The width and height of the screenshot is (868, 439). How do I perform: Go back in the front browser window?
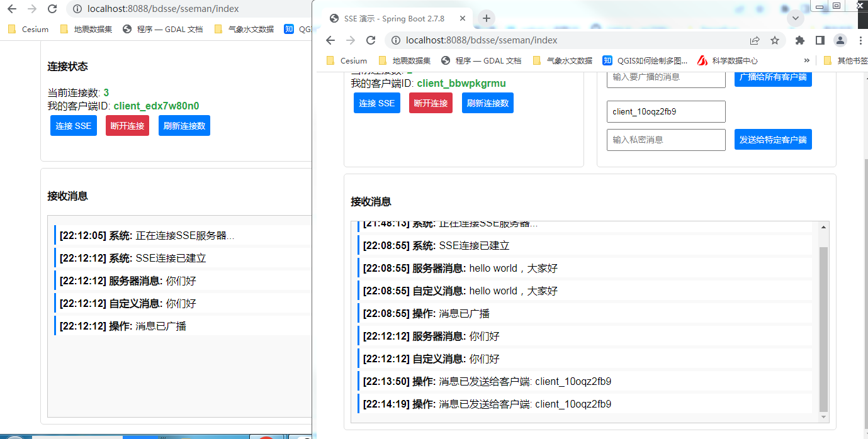coord(330,40)
